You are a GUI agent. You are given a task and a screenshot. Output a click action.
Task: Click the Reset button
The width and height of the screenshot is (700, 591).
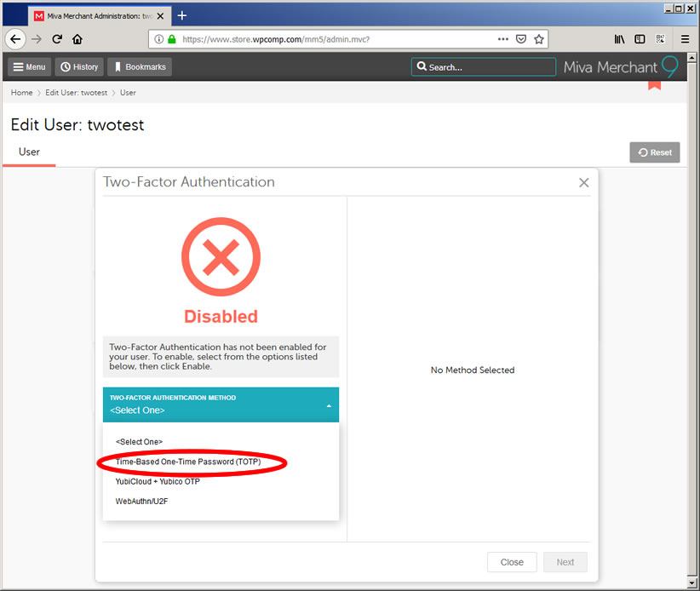tap(655, 152)
